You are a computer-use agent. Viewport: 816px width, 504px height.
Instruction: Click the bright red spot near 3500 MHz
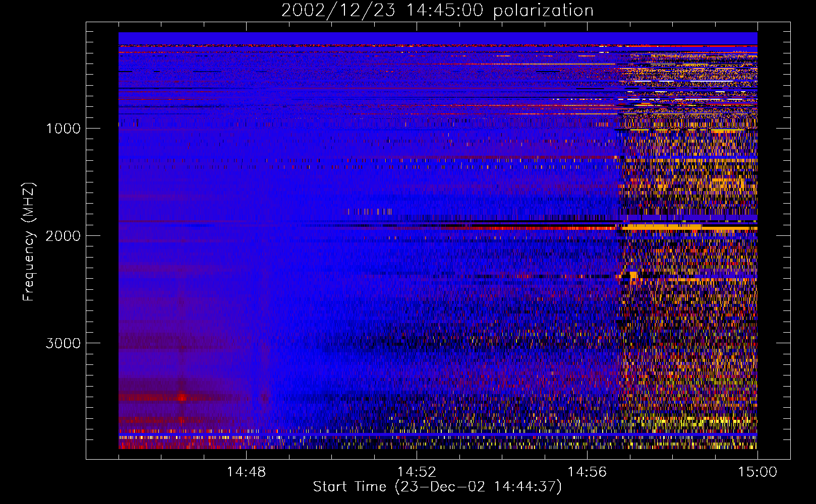pyautogui.click(x=182, y=398)
